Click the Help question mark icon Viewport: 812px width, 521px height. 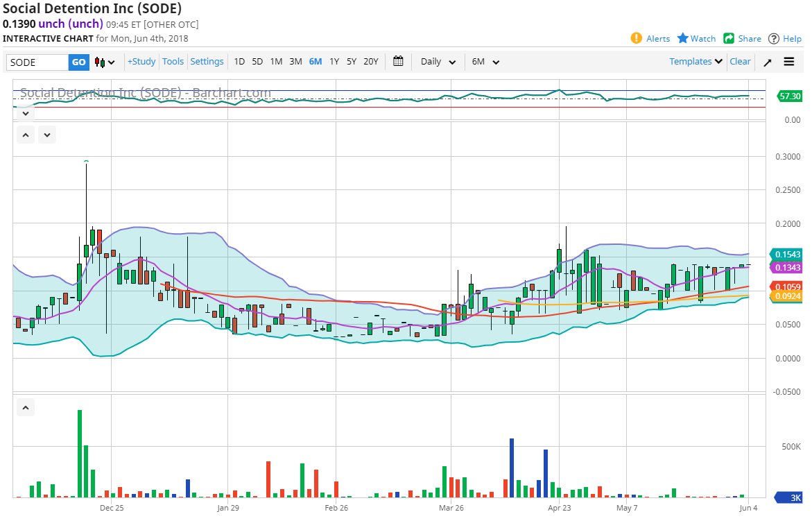click(774, 39)
